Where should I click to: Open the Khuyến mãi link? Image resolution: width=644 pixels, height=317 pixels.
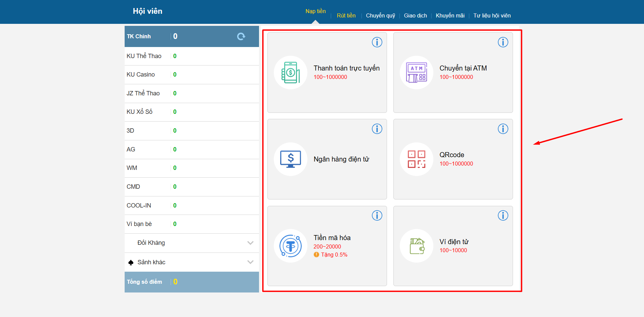(x=450, y=15)
